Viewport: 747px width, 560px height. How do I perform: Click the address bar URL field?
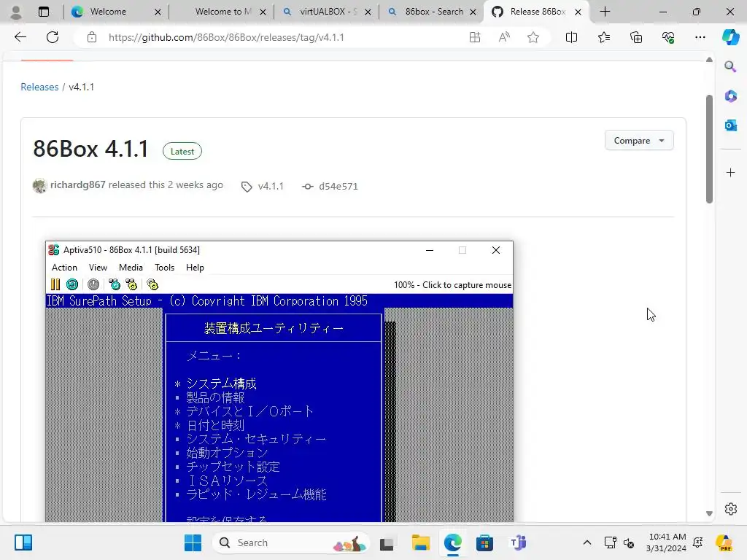coord(281,37)
